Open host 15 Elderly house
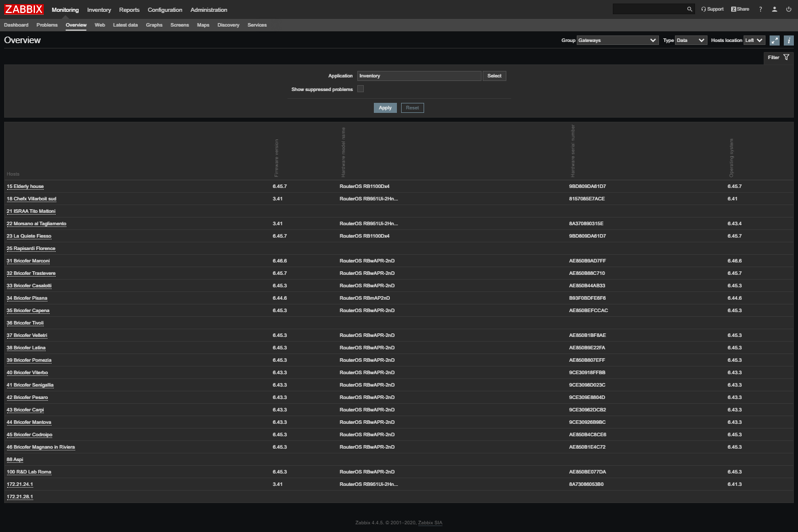 (25, 186)
